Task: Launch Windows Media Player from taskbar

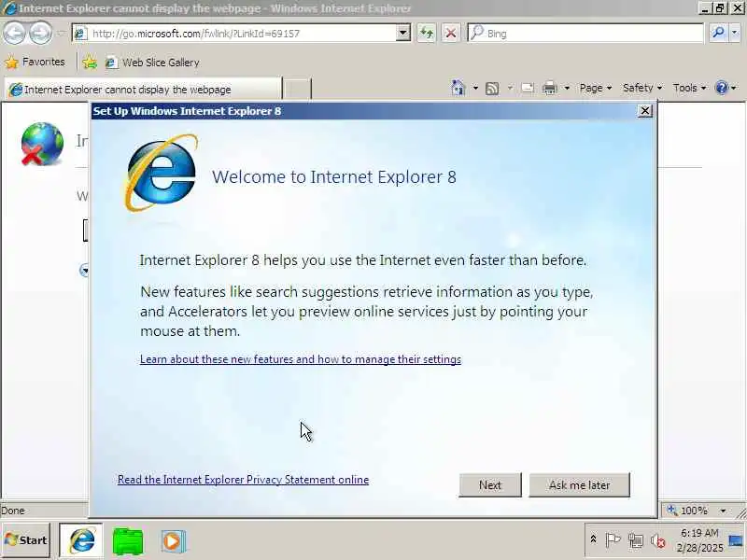Action: [x=172, y=541]
